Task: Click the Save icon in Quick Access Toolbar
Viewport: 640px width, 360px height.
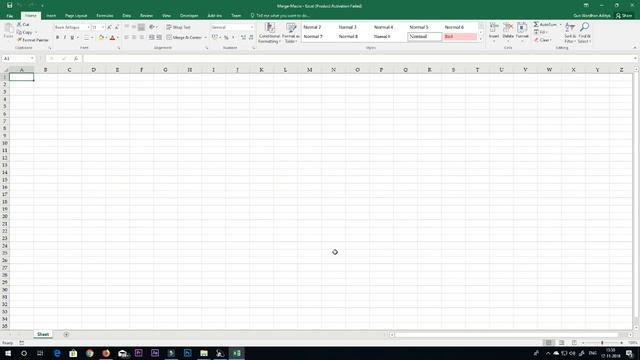Action: 9,6
